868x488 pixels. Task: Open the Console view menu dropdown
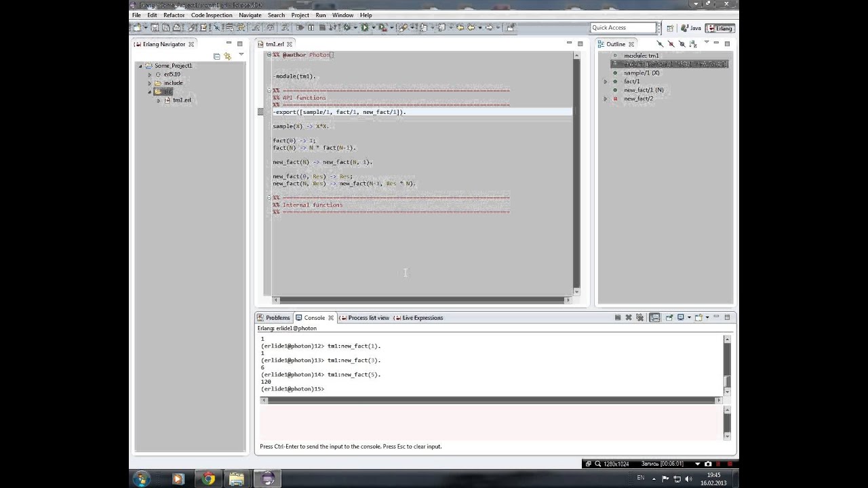(707, 317)
